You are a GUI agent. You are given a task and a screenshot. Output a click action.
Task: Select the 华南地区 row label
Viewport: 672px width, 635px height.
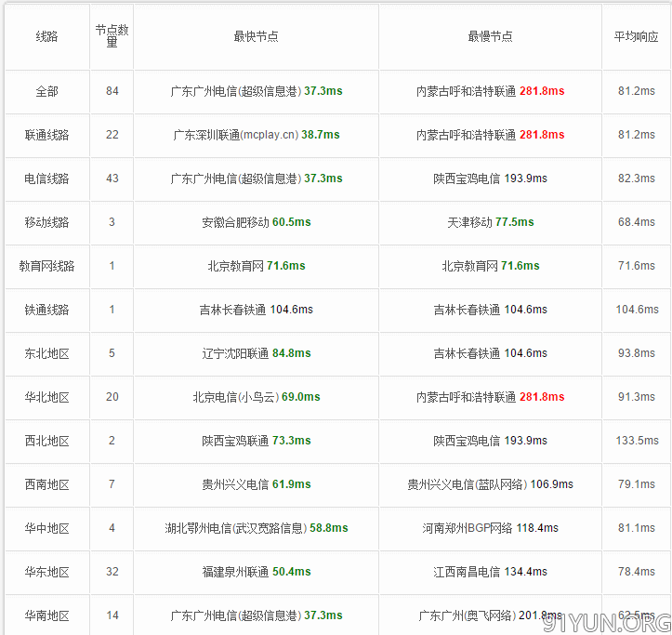(46, 616)
